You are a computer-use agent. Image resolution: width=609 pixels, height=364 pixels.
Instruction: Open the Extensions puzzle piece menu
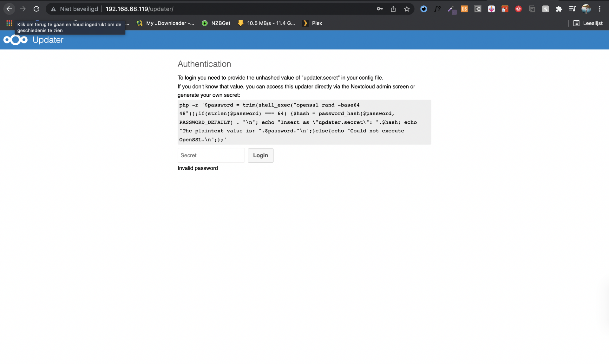559,9
